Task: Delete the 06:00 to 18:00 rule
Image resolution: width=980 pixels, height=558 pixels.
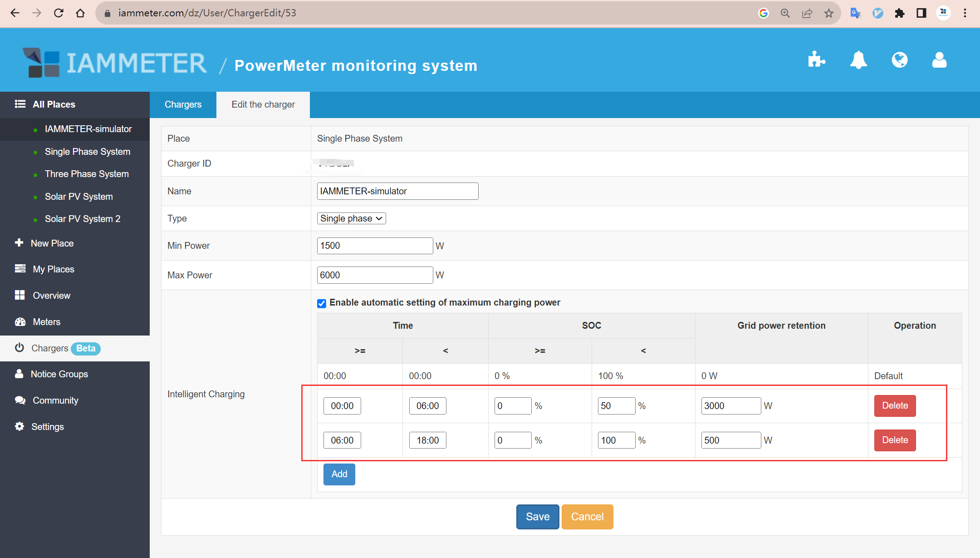Action: (894, 440)
